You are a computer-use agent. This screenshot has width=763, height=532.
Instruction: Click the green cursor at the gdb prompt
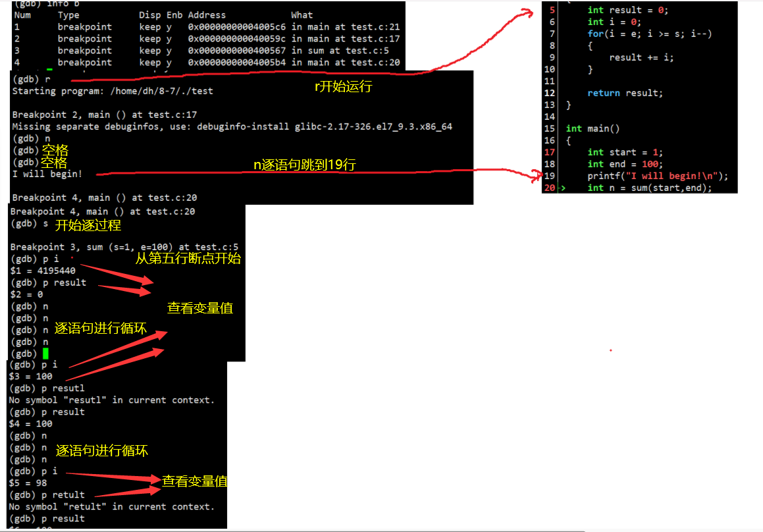(45, 354)
